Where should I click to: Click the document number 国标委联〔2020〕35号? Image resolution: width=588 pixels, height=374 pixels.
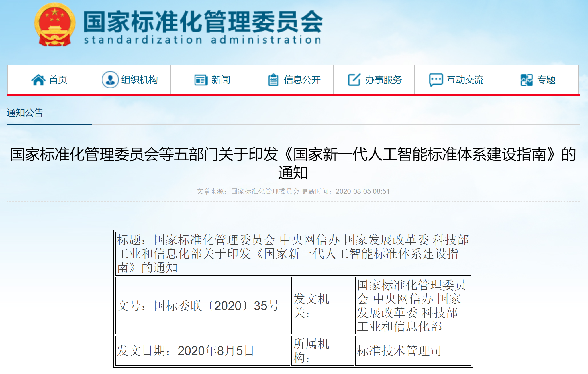pos(217,306)
